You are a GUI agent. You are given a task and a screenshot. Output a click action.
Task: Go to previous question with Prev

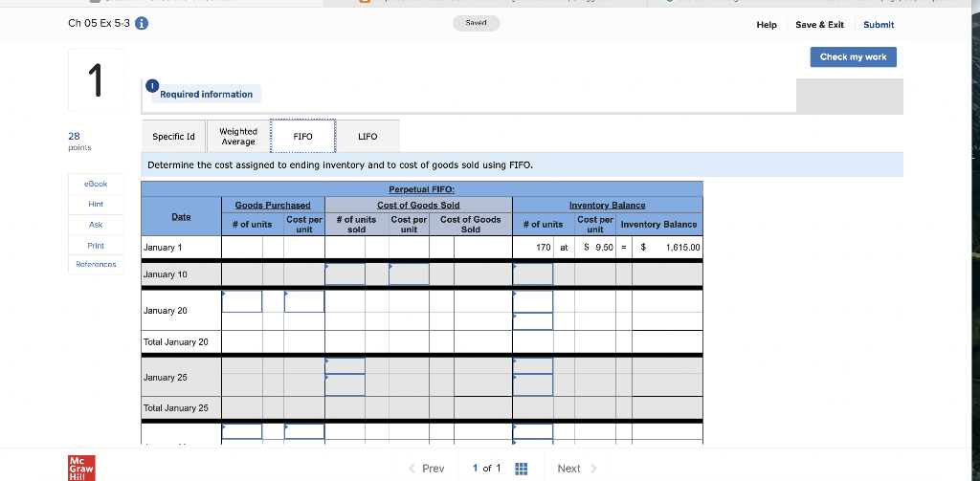tap(426, 468)
